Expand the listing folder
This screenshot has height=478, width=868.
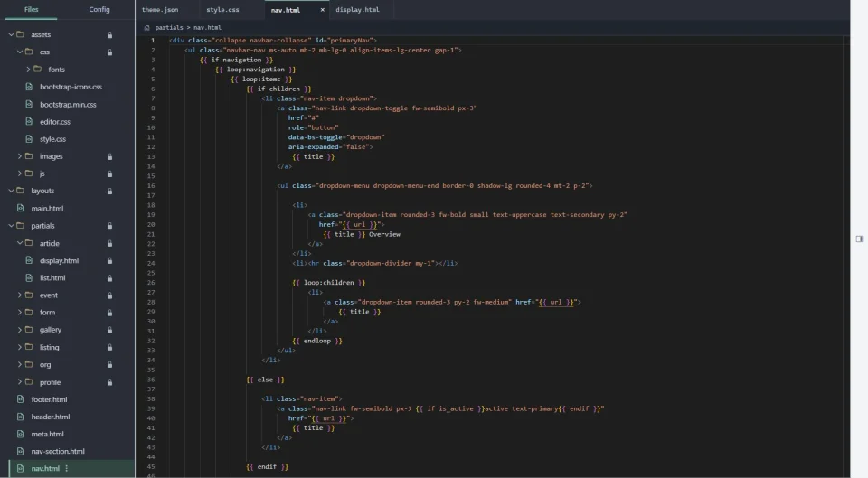point(20,347)
